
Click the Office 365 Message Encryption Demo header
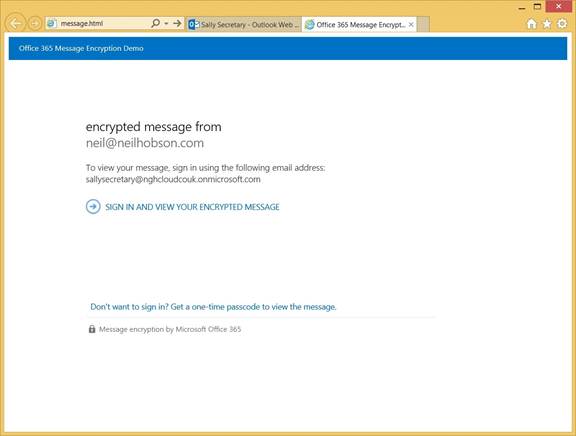tap(81, 48)
